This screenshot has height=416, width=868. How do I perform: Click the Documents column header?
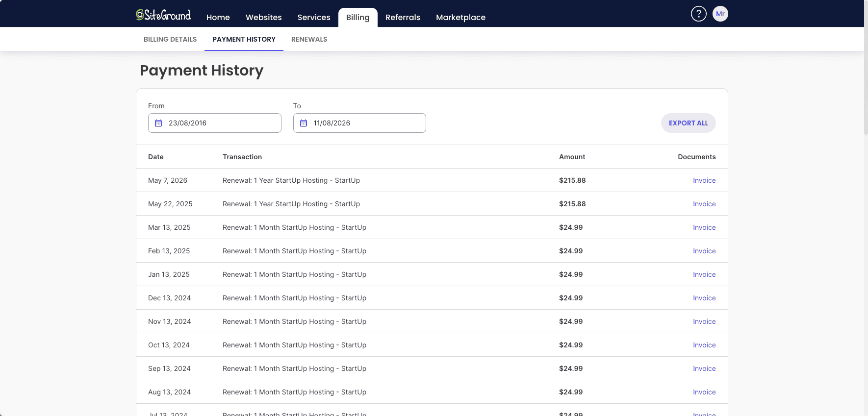coord(696,157)
